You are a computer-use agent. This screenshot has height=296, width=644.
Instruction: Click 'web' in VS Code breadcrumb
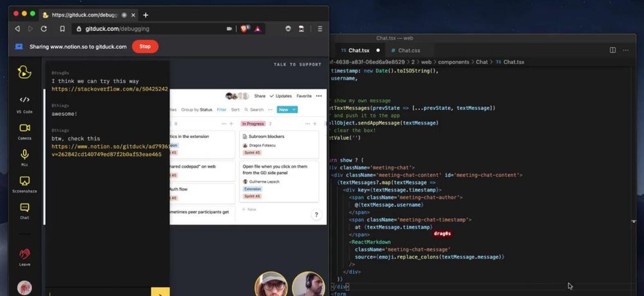click(x=426, y=62)
